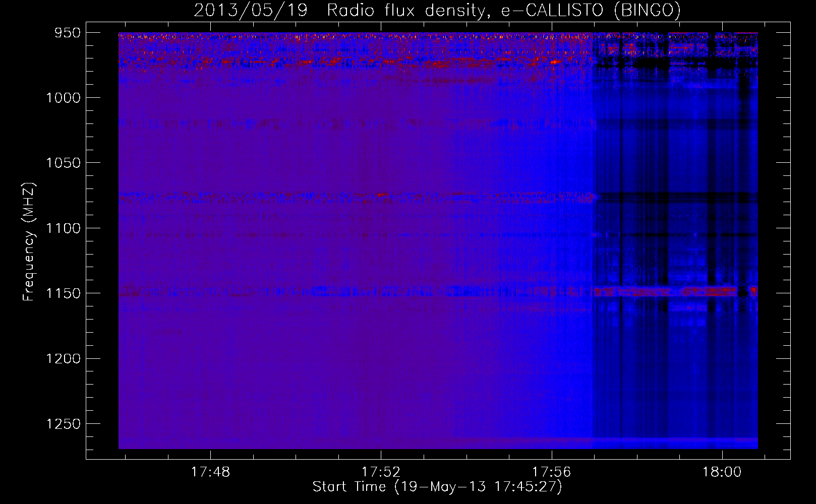Screen dimensions: 816x504
Task: Select the 1100 frequency axis label
Action: pos(63,228)
